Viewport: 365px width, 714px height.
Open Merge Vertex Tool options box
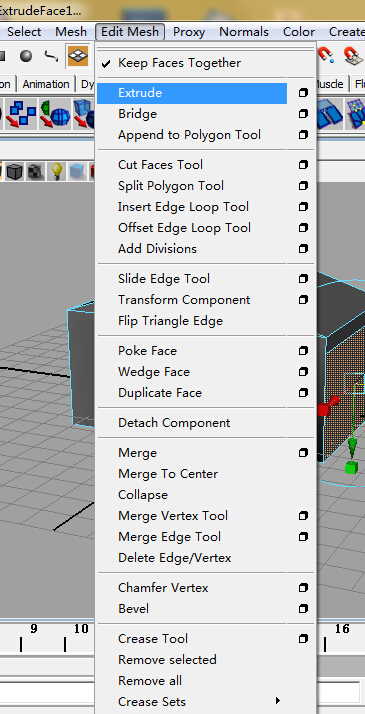pos(303,515)
